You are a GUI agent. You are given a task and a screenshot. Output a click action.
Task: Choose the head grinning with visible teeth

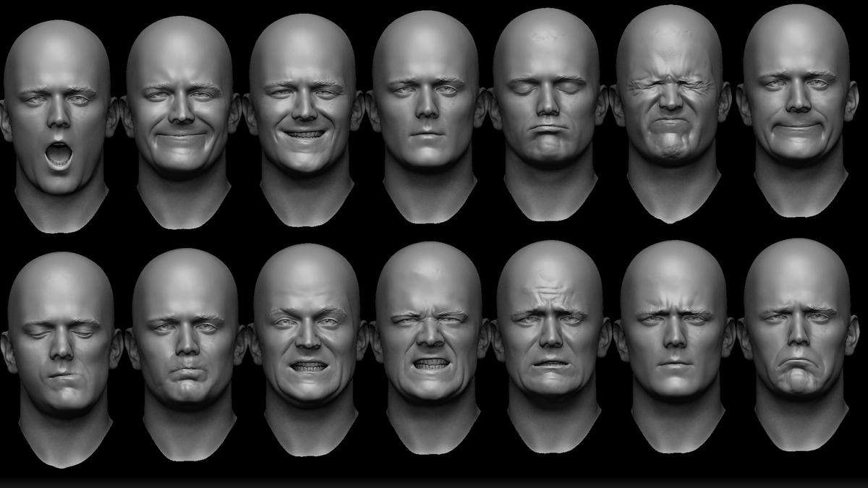click(x=304, y=119)
